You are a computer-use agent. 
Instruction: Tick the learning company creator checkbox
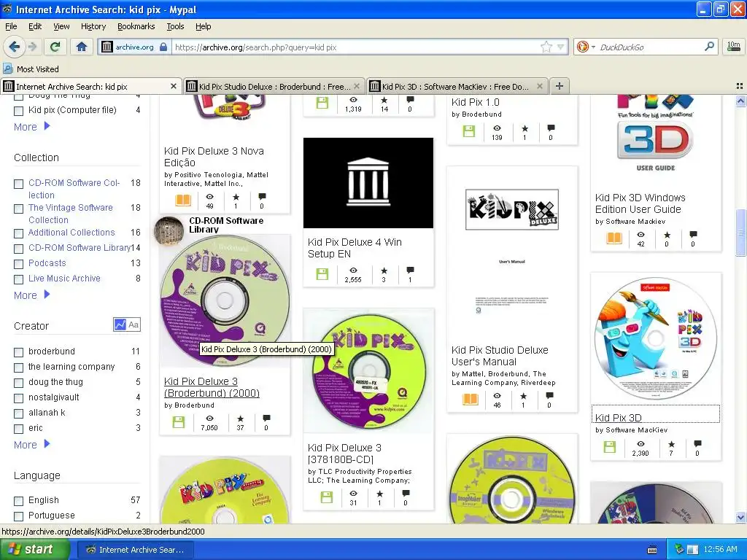click(18, 367)
